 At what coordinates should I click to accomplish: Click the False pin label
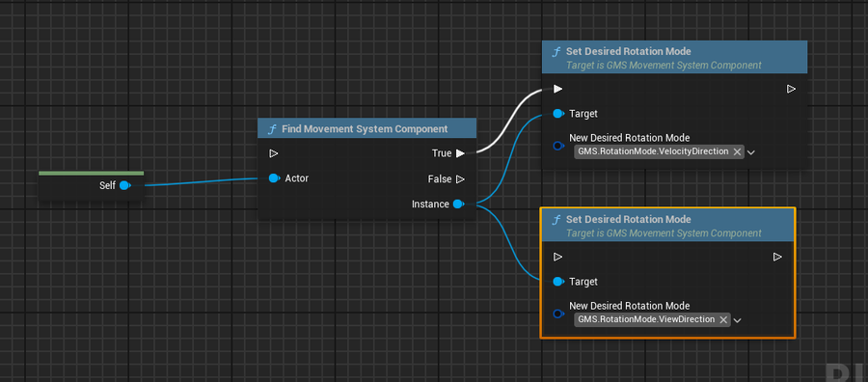coord(440,178)
